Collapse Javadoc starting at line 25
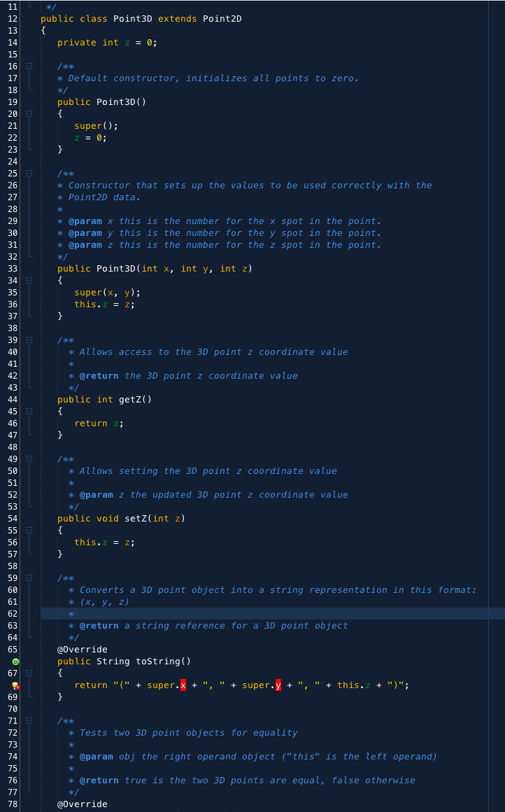This screenshot has width=505, height=812. tap(29, 174)
